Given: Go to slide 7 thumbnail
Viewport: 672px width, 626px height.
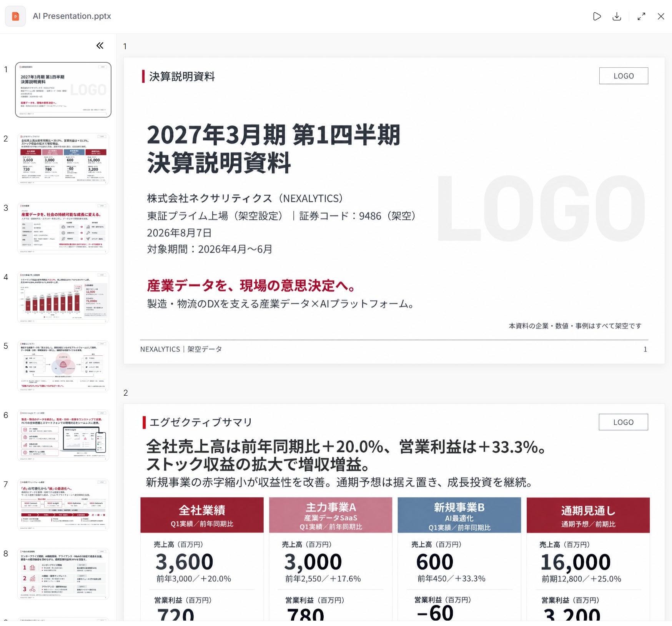Looking at the screenshot, I should 63,504.
